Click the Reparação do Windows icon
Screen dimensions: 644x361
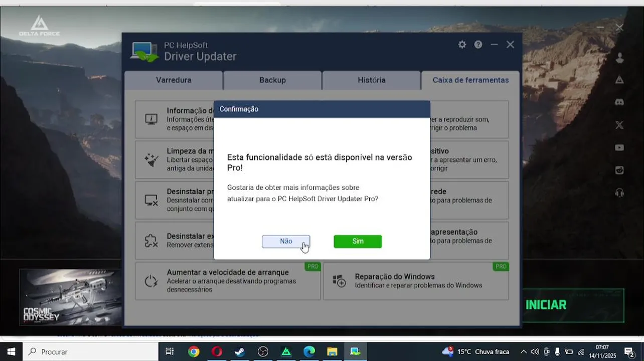pyautogui.click(x=339, y=281)
